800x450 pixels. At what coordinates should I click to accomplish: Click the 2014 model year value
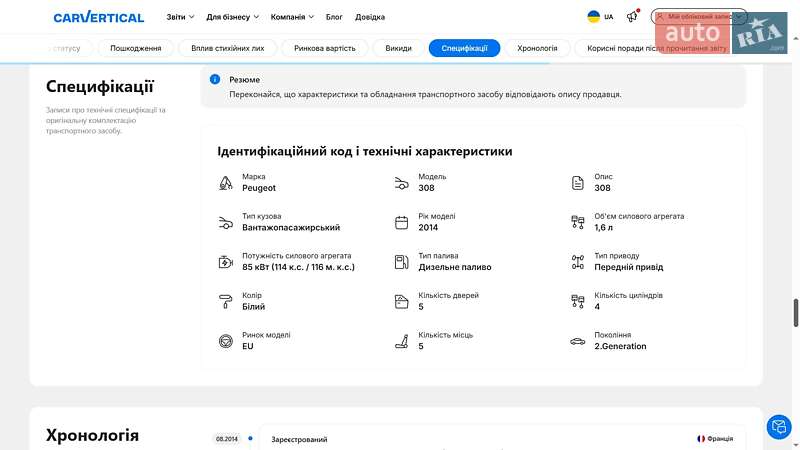tap(428, 228)
